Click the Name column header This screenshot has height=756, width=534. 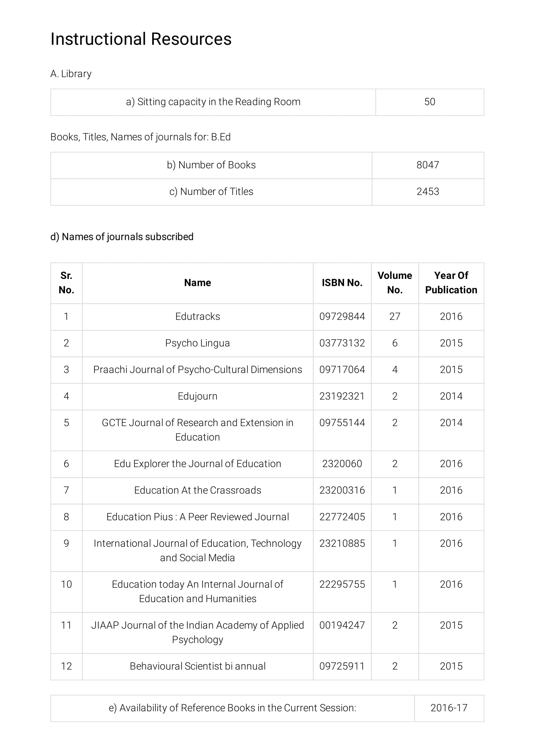point(197,283)
